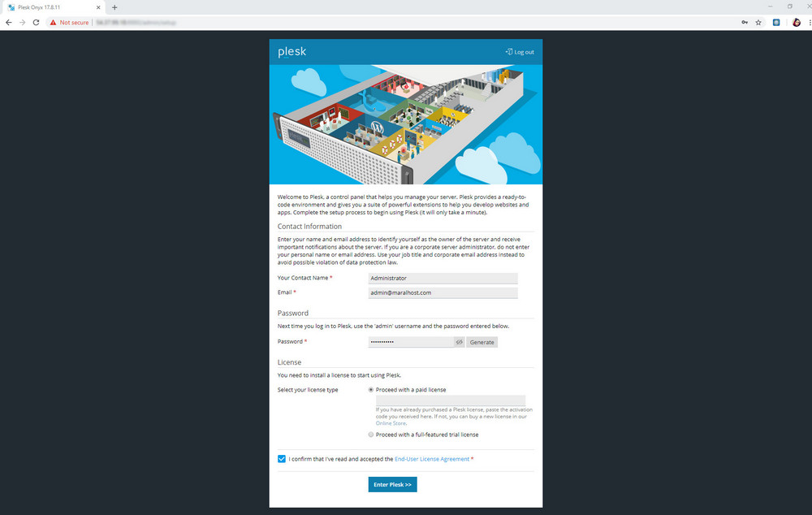Close the Plesk Onyx tab
Screen dimensions: 812x515
98,7
